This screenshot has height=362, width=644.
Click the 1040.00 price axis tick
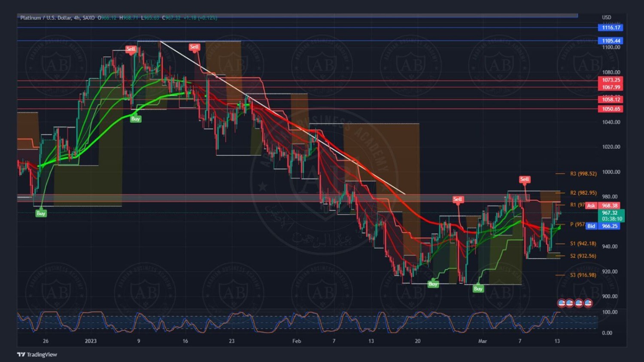click(x=611, y=122)
